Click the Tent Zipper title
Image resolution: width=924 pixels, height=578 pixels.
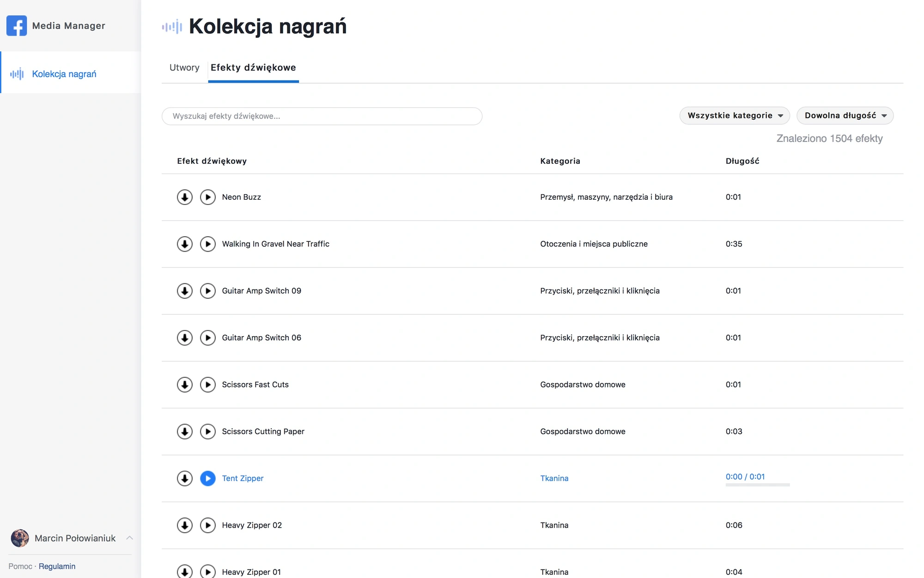click(x=243, y=478)
